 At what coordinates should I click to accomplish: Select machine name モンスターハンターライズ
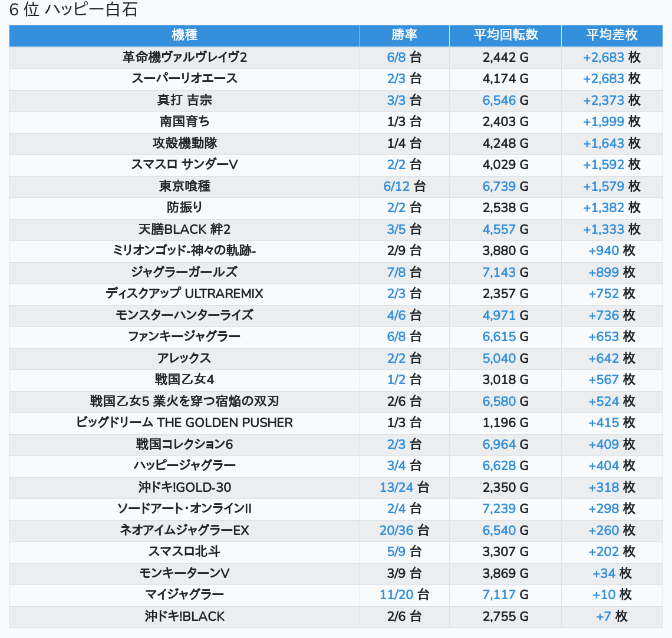[185, 315]
